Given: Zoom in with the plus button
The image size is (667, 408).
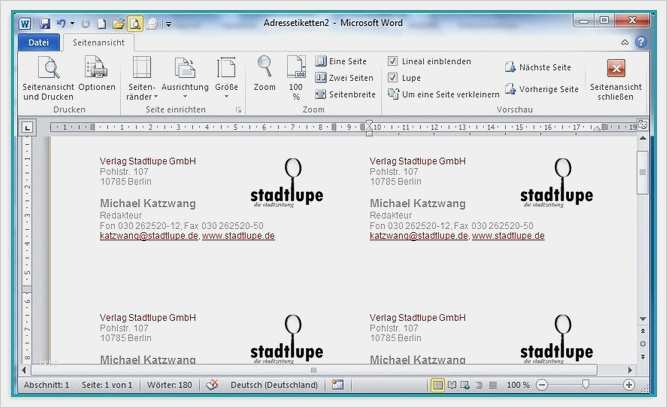Looking at the screenshot, I should [629, 385].
